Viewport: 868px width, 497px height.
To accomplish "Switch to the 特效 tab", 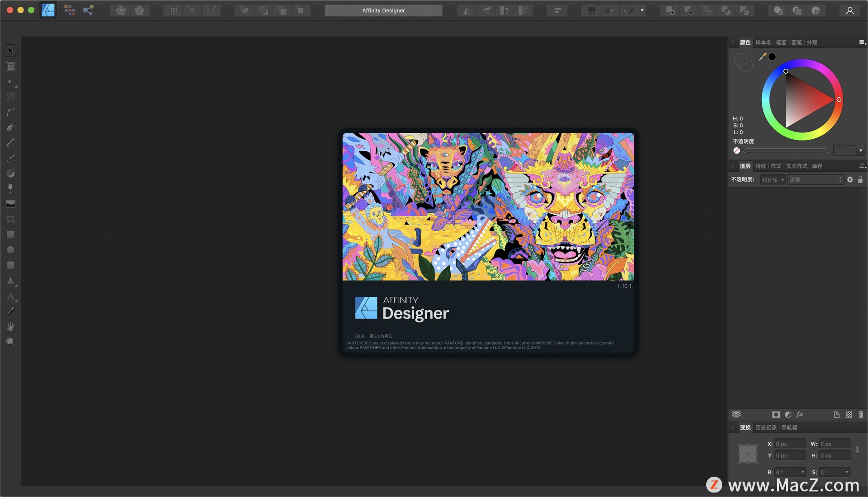I will (x=761, y=166).
